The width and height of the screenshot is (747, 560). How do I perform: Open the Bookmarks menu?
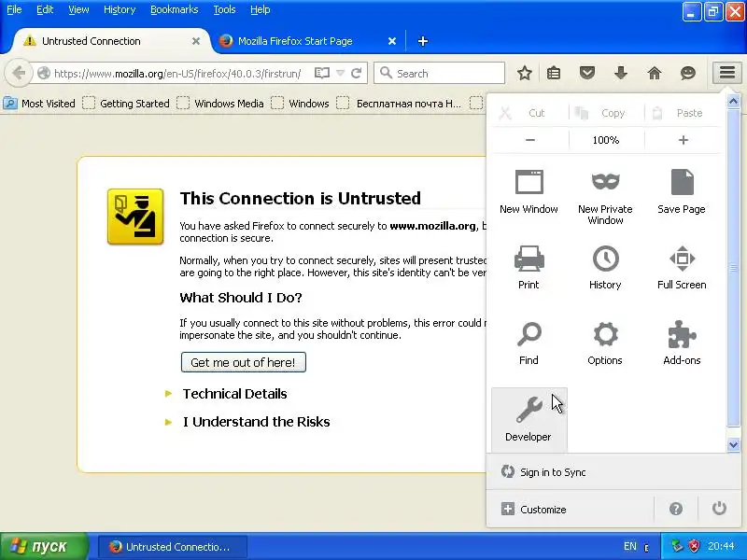[x=174, y=9]
